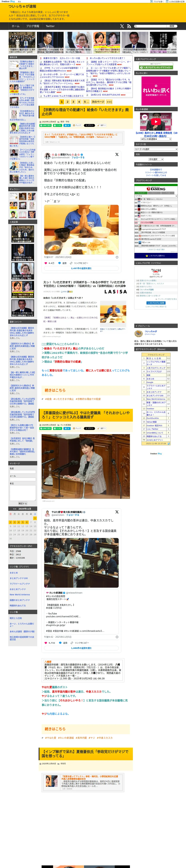Go to page 2 in pagination

[x=68, y=102]
